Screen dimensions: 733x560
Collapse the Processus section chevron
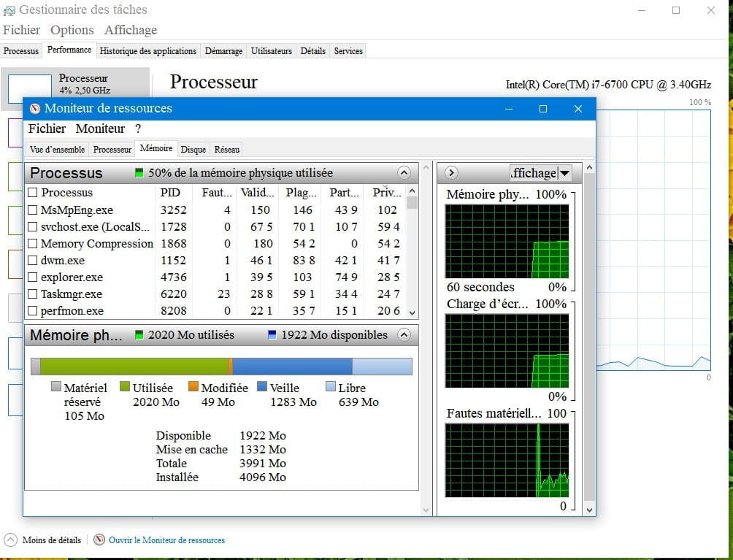tap(404, 173)
